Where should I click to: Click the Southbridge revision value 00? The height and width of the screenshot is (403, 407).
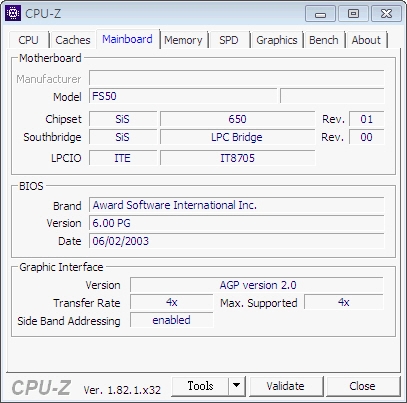pos(367,137)
